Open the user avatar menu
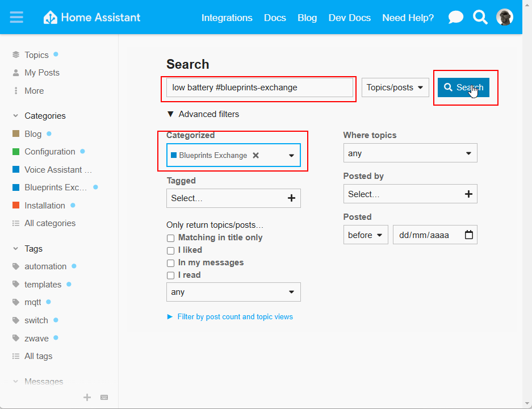 pos(504,18)
